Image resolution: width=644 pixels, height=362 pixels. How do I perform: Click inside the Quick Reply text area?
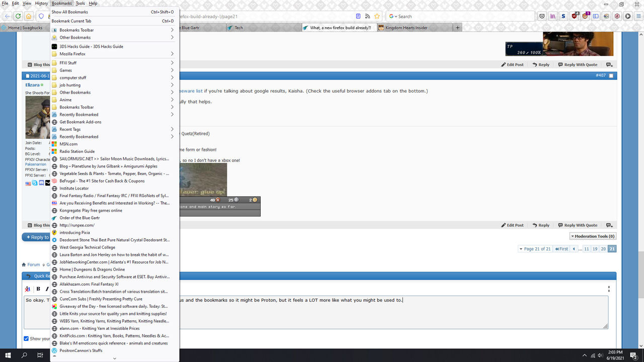coord(316,312)
